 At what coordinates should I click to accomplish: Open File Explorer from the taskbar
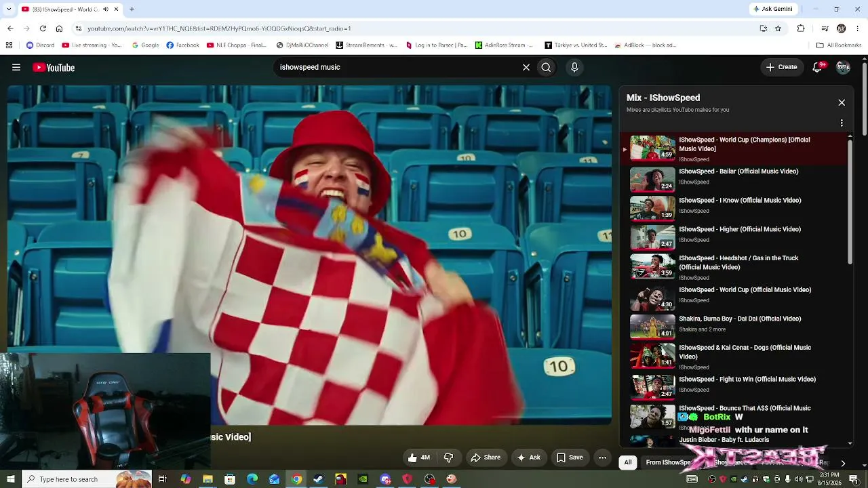[x=208, y=479]
